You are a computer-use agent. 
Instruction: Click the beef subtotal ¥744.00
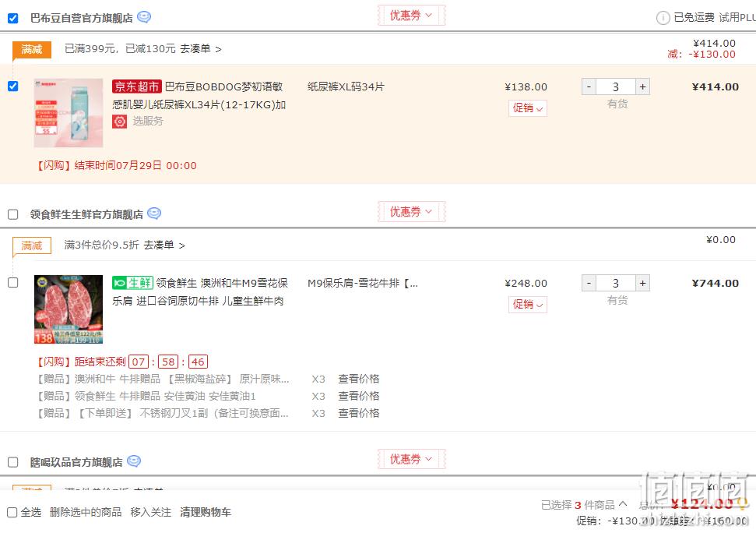coord(715,283)
